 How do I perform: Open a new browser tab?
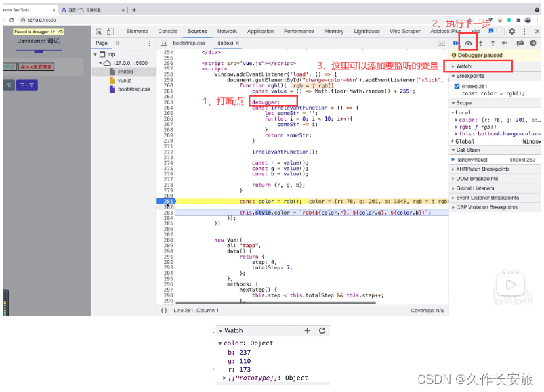pyautogui.click(x=134, y=10)
